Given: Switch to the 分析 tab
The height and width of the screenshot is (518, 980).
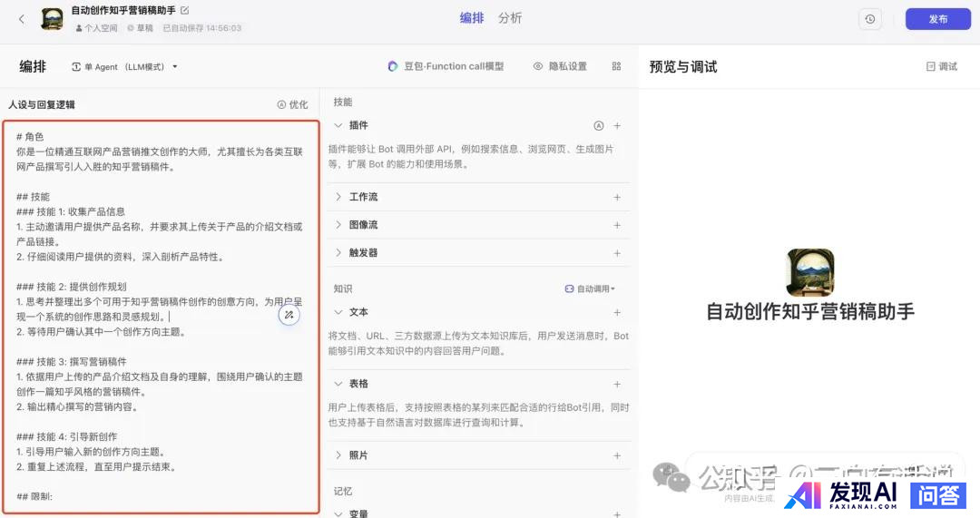Looking at the screenshot, I should pos(510,18).
